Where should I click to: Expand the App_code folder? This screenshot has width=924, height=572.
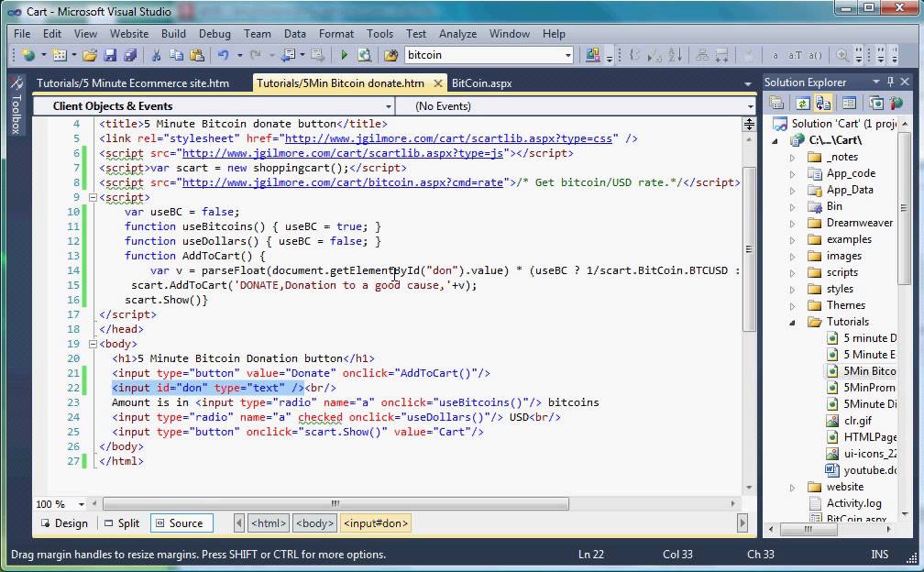(x=793, y=174)
